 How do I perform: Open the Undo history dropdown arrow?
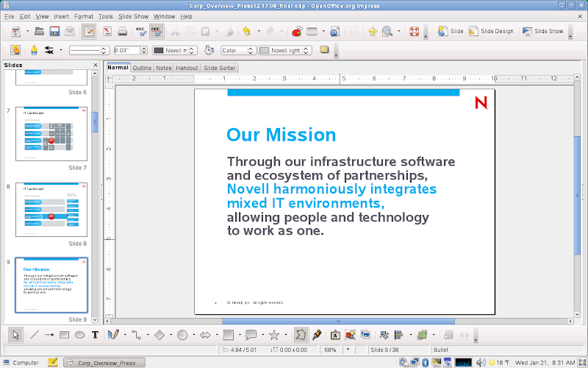[x=259, y=32]
